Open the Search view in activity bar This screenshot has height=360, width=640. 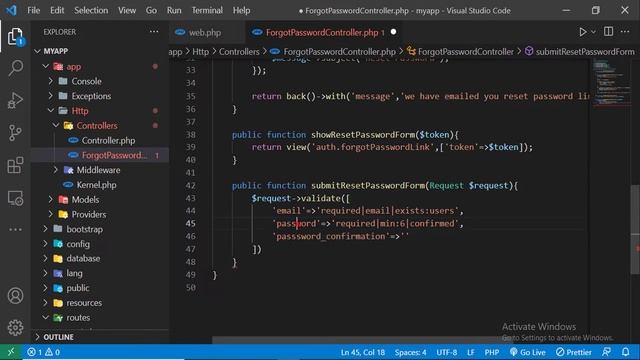click(16, 68)
